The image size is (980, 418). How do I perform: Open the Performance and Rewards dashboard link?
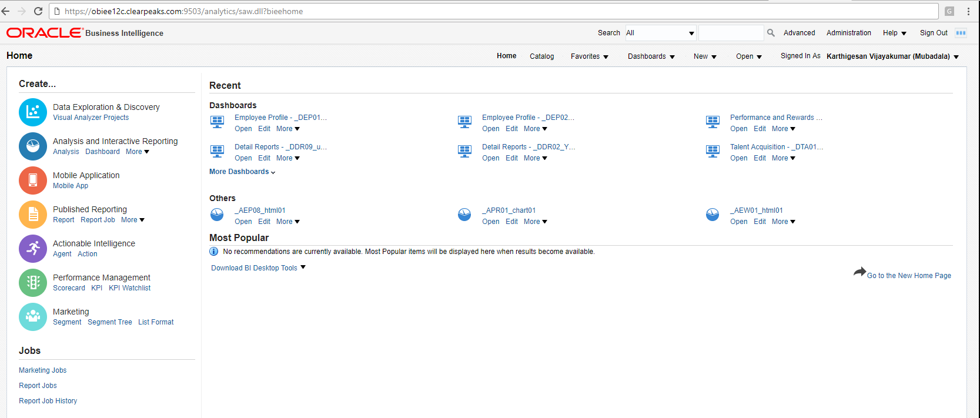pyautogui.click(x=776, y=118)
